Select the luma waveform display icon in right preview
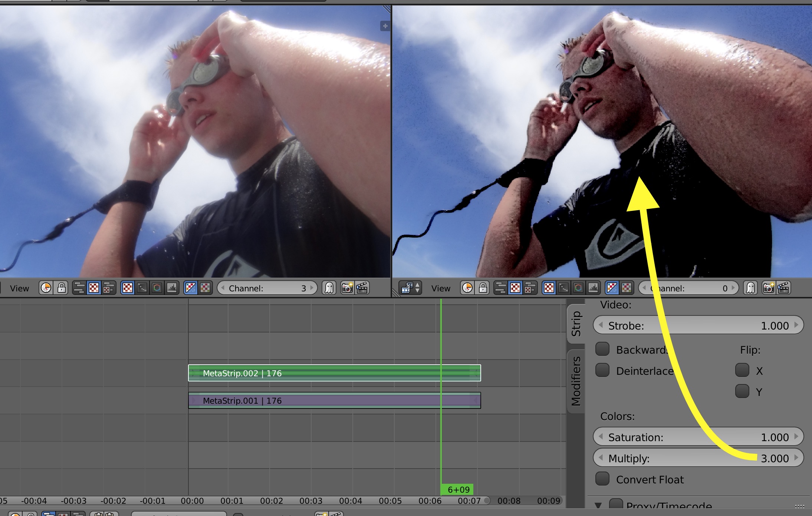The height and width of the screenshot is (516, 812). click(563, 287)
